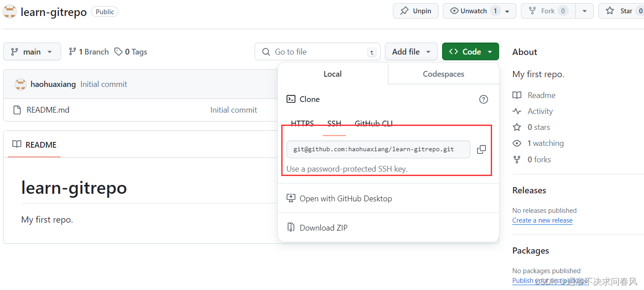Click the fork icon on the Fork button
This screenshot has height=290, width=644.
coord(532,11)
